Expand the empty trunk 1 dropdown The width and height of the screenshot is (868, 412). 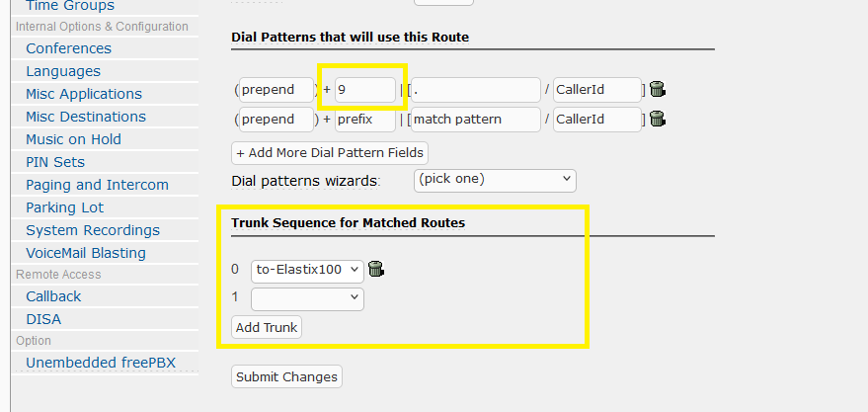[x=307, y=298]
